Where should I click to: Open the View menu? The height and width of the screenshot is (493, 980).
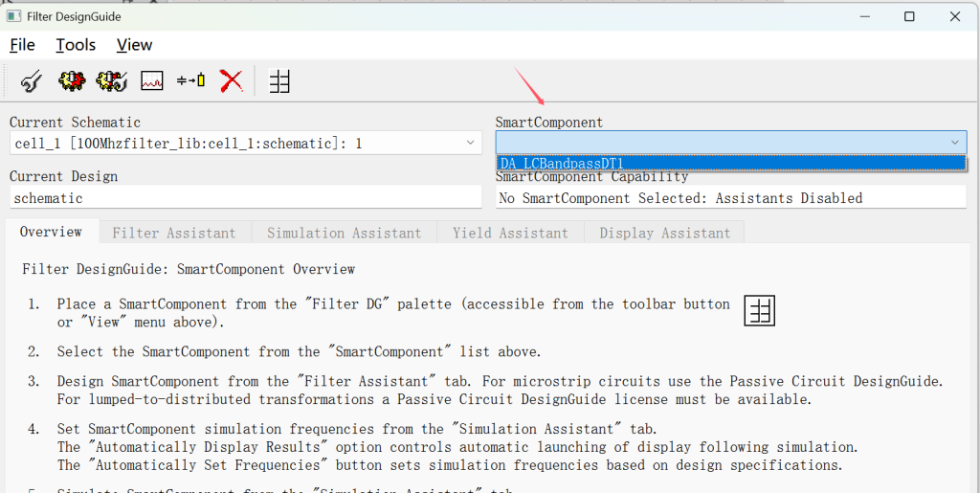(x=134, y=45)
